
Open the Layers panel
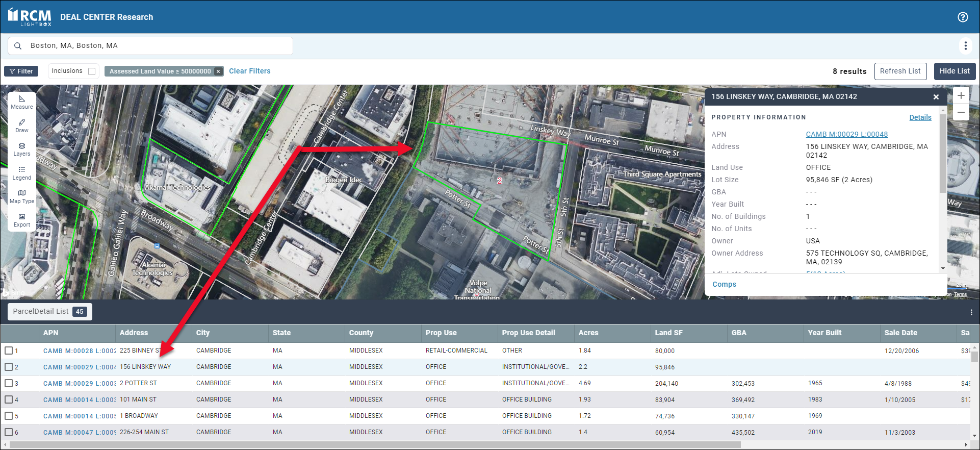coord(21,149)
